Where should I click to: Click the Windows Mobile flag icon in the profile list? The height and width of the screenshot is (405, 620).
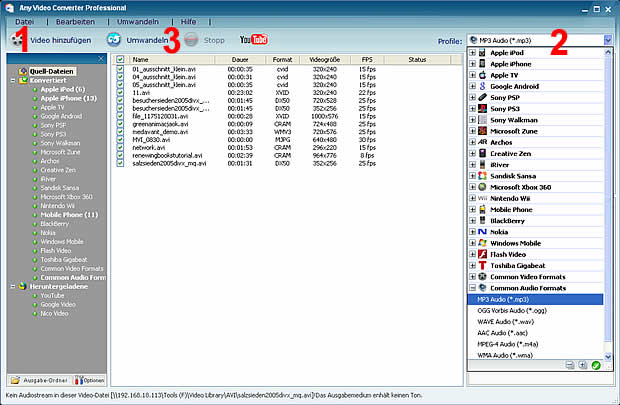click(482, 243)
